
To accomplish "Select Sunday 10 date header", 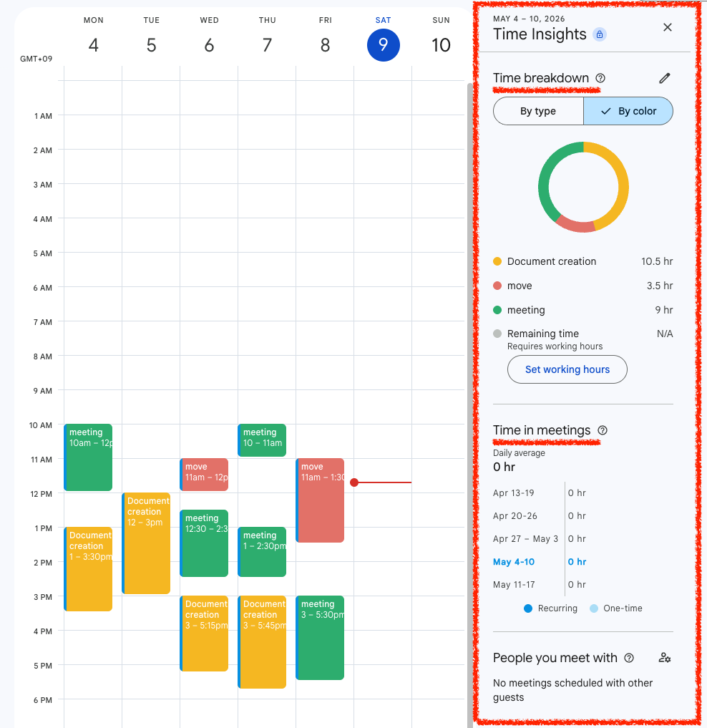I will point(441,45).
